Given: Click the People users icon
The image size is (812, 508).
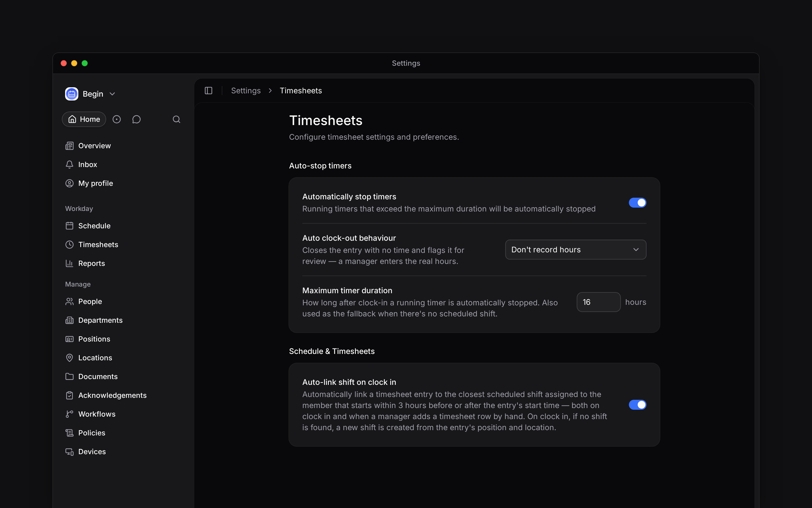Looking at the screenshot, I should [70, 301].
